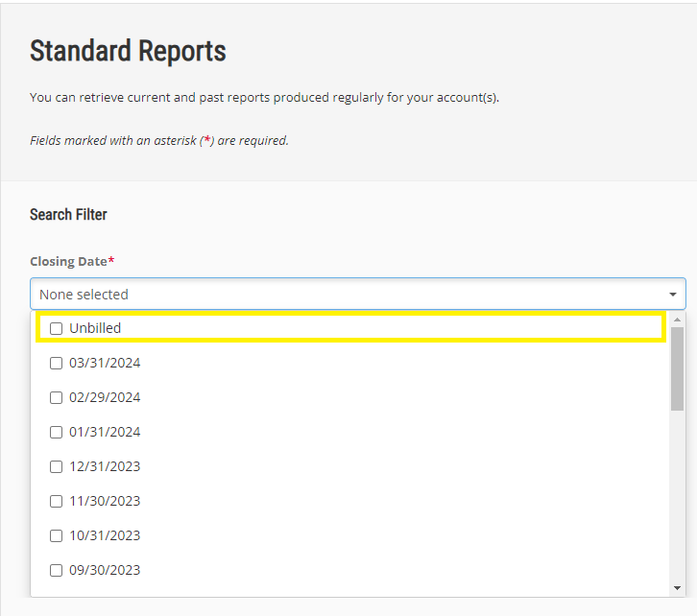Click the 'Unbilled' option label
This screenshot has height=616, width=697.
95,328
